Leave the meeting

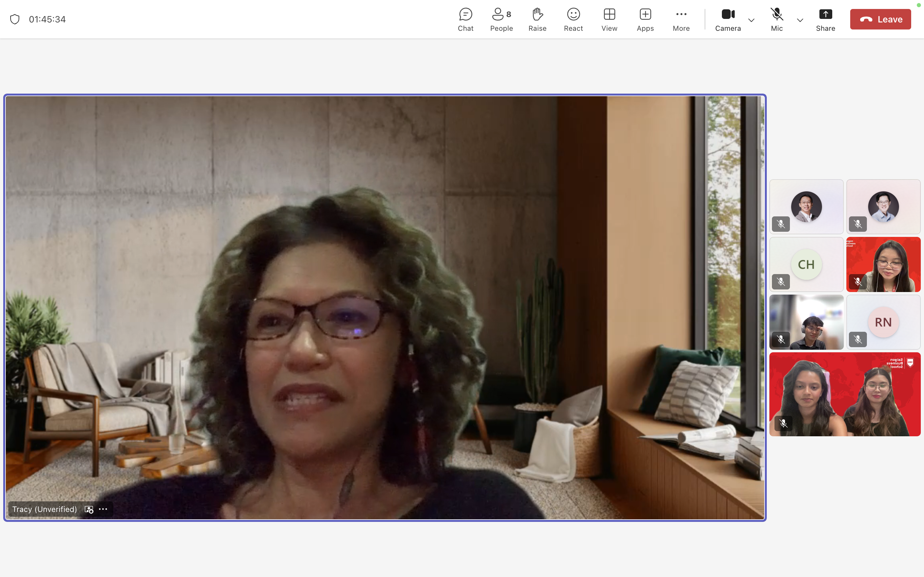[x=880, y=19]
